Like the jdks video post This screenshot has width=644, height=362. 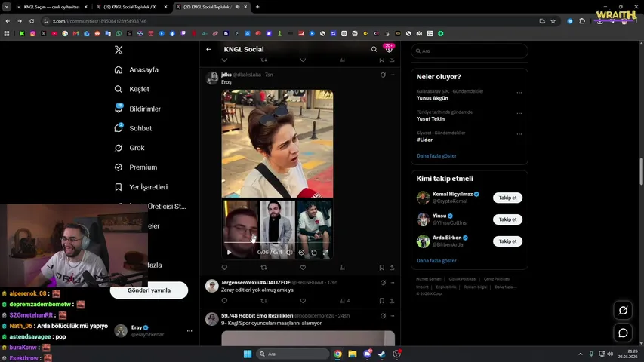(303, 268)
